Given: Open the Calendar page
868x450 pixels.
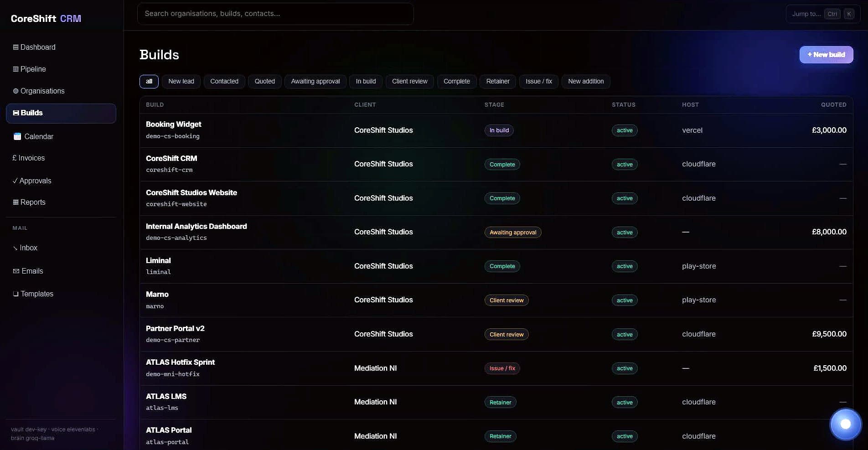Looking at the screenshot, I should coord(61,136).
